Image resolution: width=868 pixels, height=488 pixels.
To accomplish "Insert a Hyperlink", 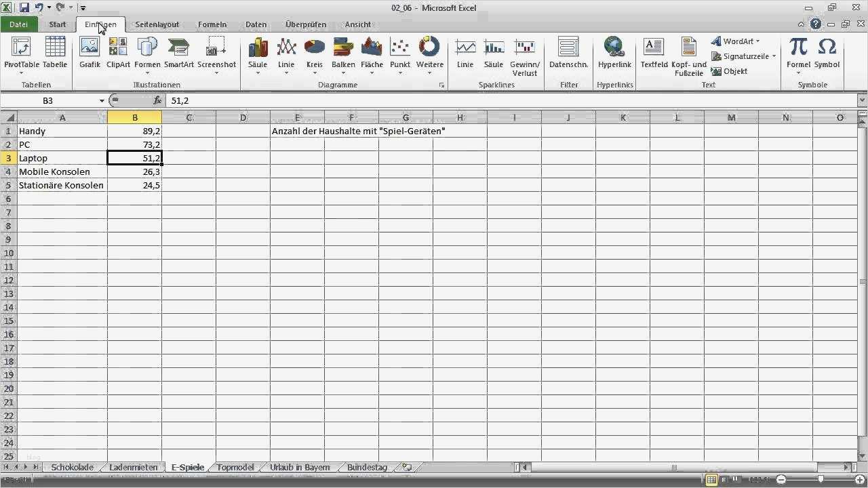I will coord(614,54).
